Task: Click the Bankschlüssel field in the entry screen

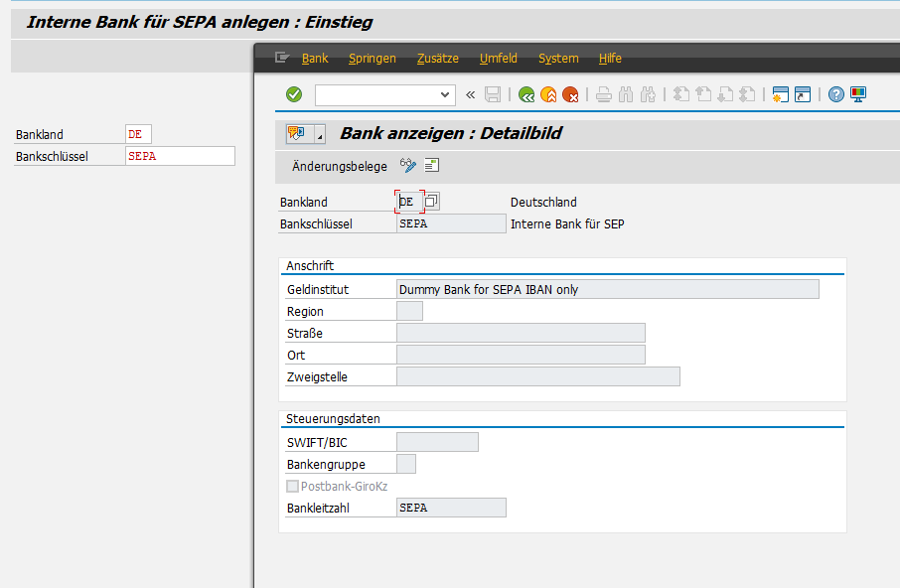Action: click(x=180, y=156)
